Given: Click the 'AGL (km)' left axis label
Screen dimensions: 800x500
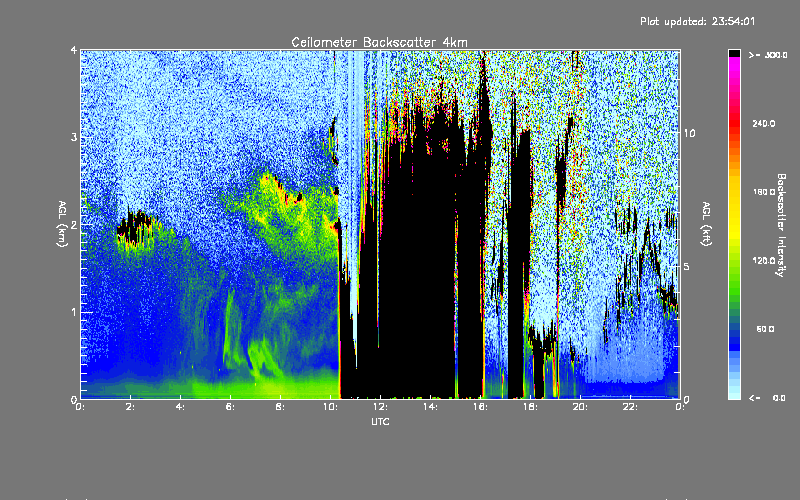Looking at the screenshot, I should click(63, 224).
